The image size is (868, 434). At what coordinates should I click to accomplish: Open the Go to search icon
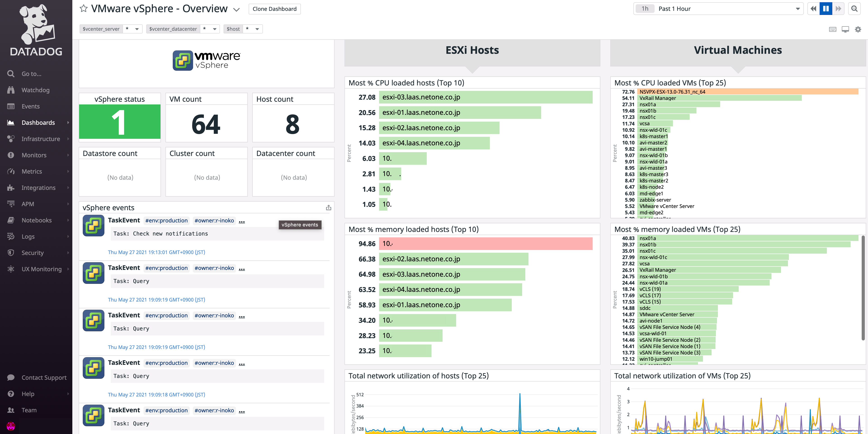11,73
